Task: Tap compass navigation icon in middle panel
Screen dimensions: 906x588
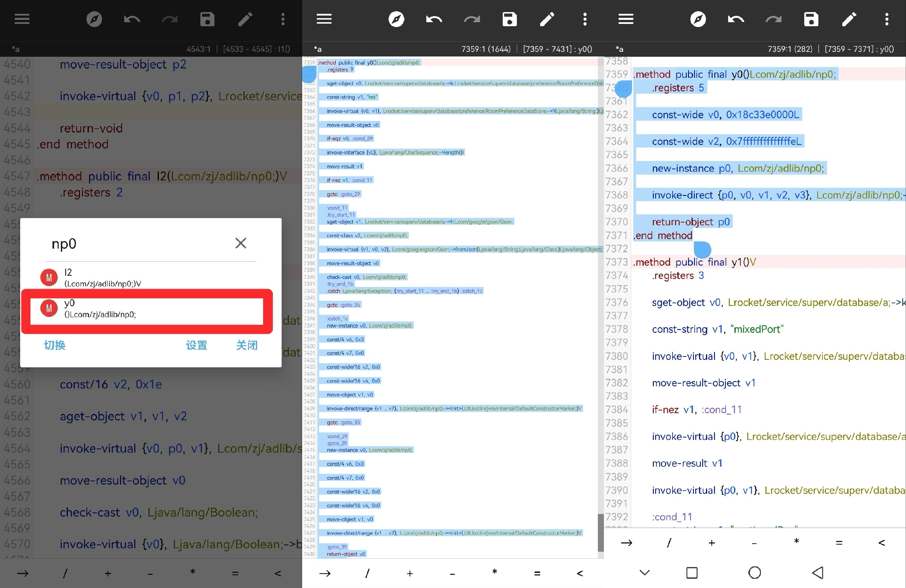Action: (396, 19)
